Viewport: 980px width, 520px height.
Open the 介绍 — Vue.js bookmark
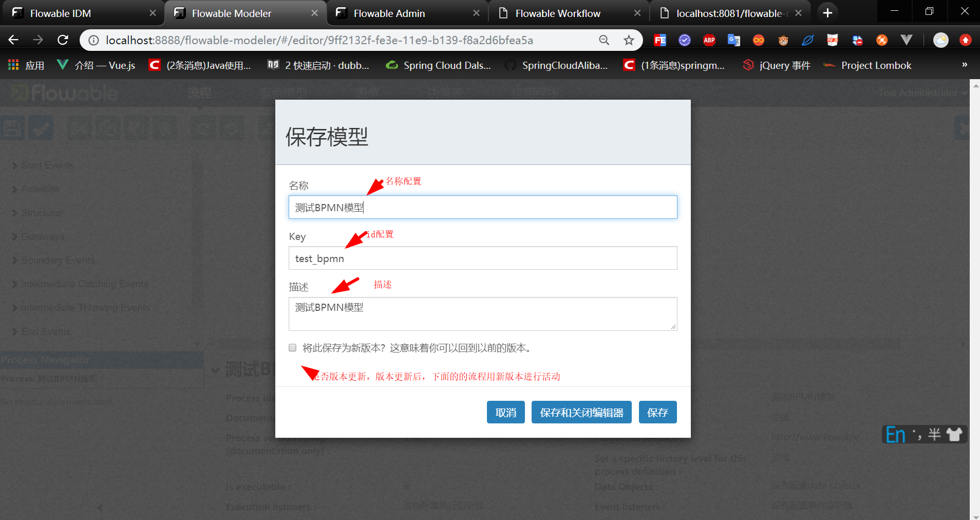[x=97, y=65]
